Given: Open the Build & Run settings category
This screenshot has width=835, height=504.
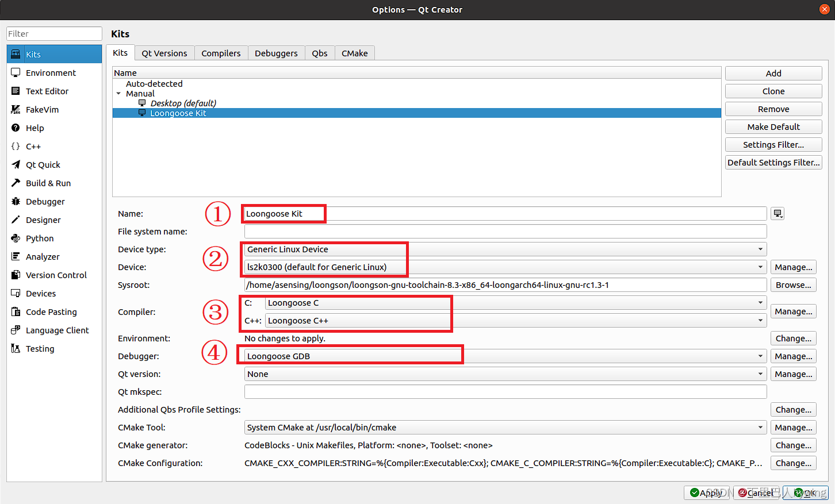Looking at the screenshot, I should click(x=54, y=183).
